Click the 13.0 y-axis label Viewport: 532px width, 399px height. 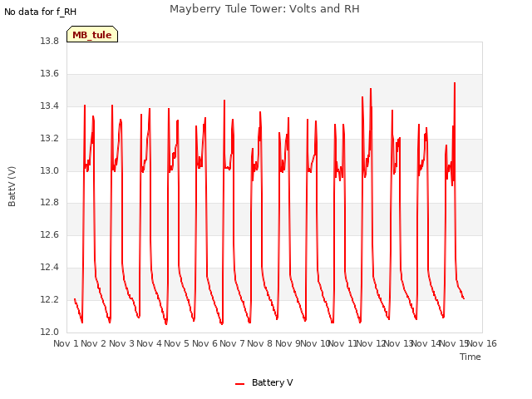(49, 170)
